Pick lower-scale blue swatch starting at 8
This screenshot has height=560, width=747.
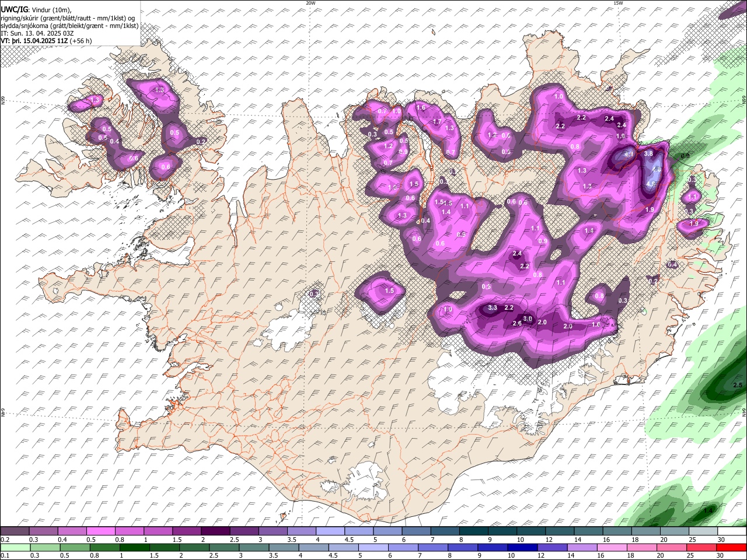tap(463, 548)
